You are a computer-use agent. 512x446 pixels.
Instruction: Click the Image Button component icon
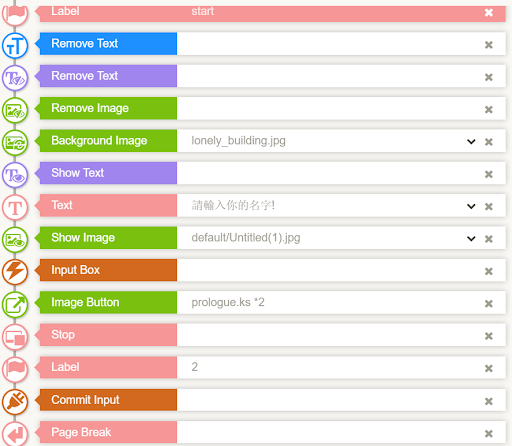point(15,304)
